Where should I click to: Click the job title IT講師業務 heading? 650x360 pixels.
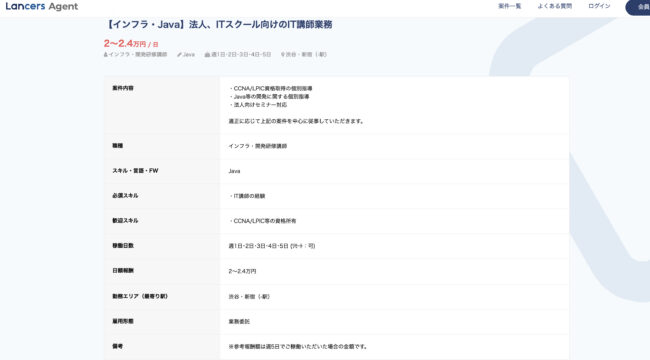[x=218, y=24]
